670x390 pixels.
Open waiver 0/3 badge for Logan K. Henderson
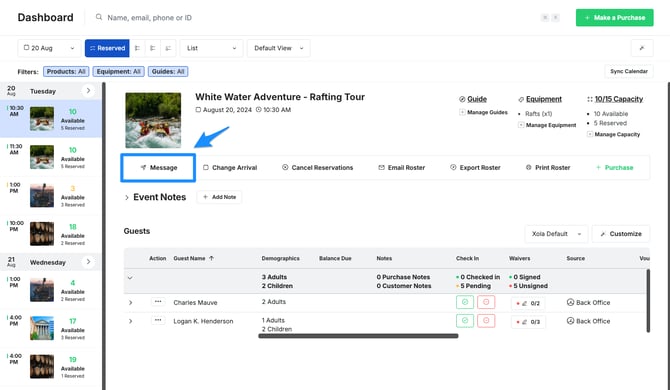(x=528, y=322)
